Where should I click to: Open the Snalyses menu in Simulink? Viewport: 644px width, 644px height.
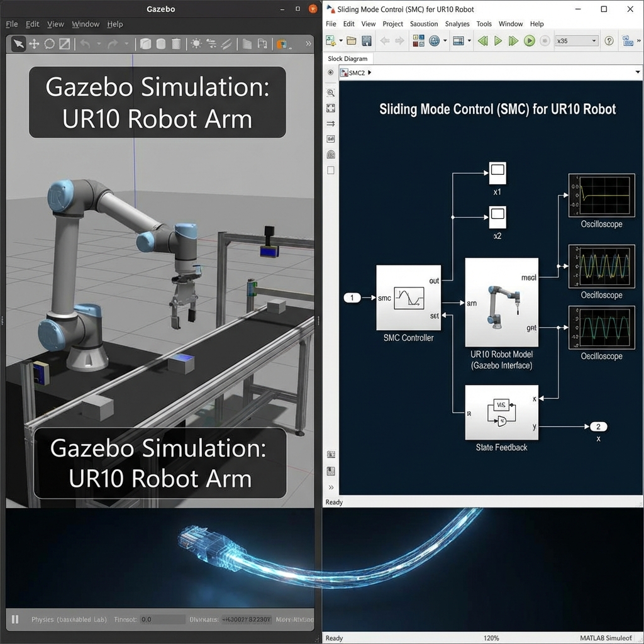point(457,24)
